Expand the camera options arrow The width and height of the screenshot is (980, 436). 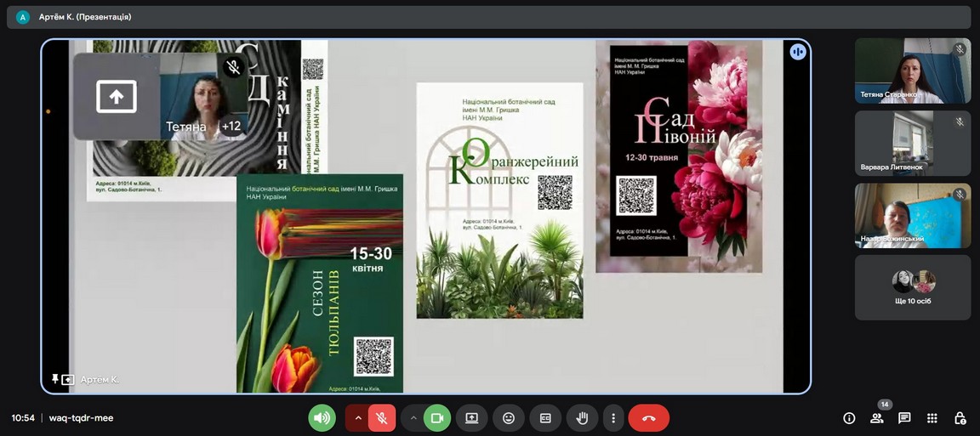[x=413, y=418]
